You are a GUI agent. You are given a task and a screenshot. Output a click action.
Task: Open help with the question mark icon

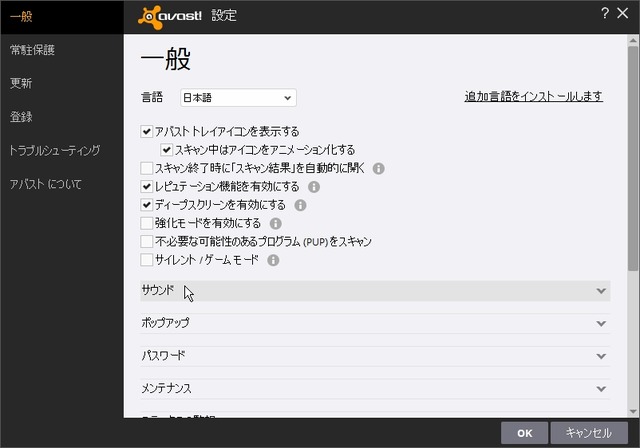[605, 13]
